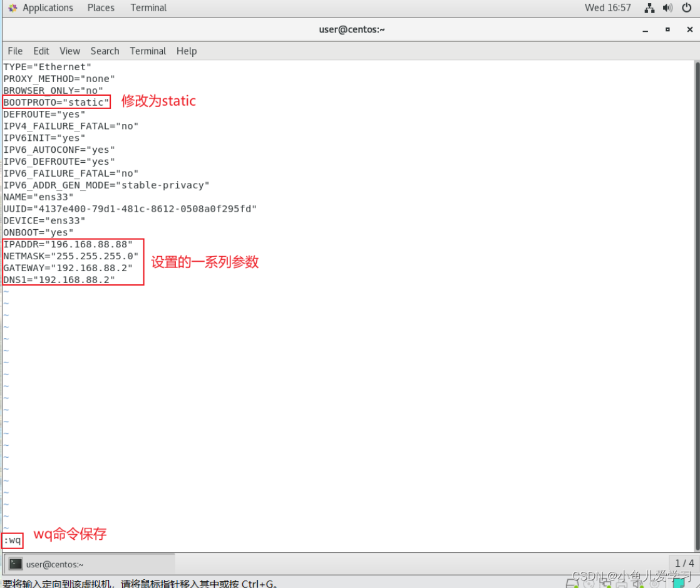The image size is (700, 588).
Task: Click the BOOTPROTO="static" line
Action: (56, 102)
